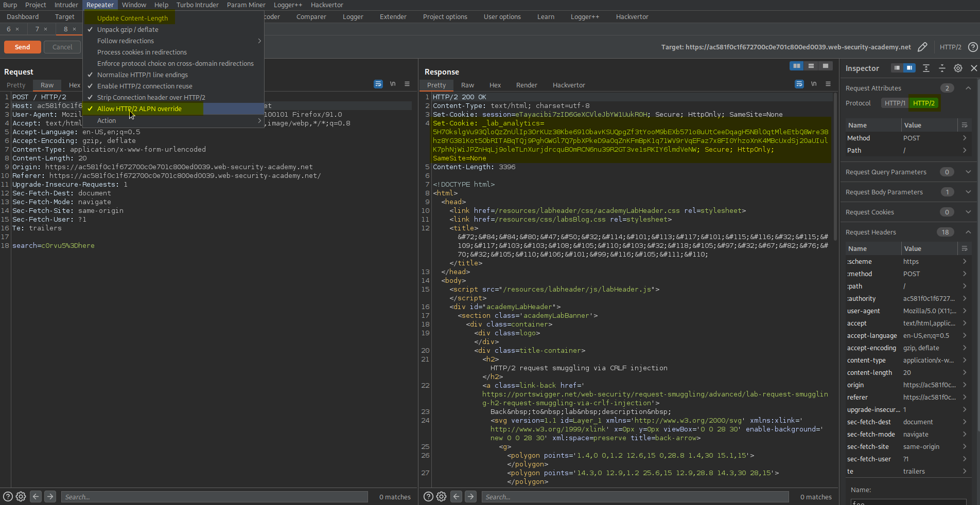
Task: Edit target with the pencil icon
Action: (x=922, y=47)
